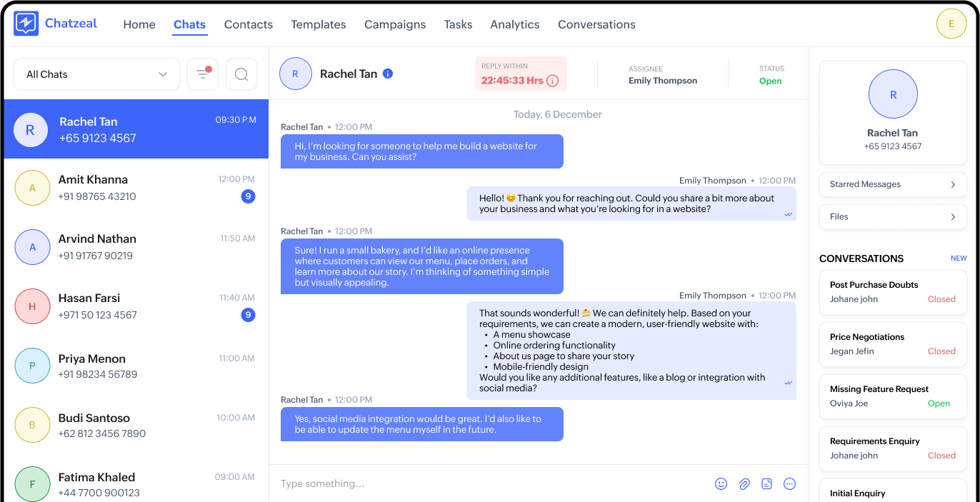Open Post Purchase Doubts conversation card
Image resolution: width=980 pixels, height=502 pixels.
click(x=893, y=292)
